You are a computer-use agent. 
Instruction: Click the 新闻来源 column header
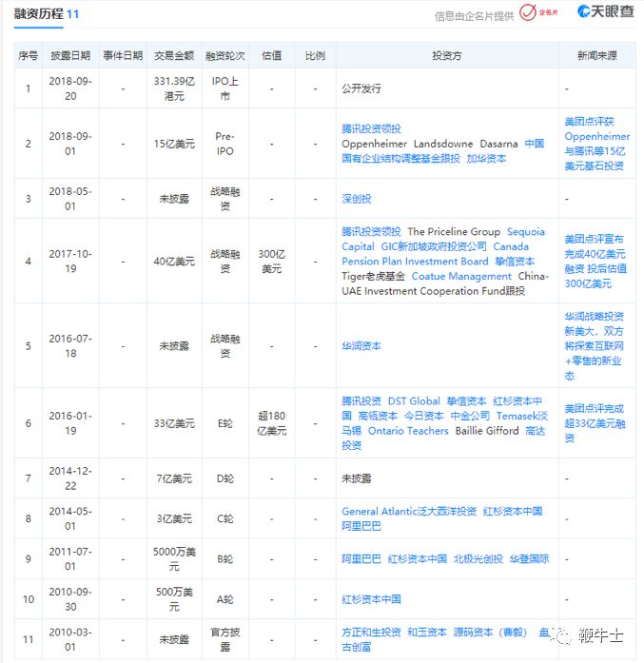[596, 55]
